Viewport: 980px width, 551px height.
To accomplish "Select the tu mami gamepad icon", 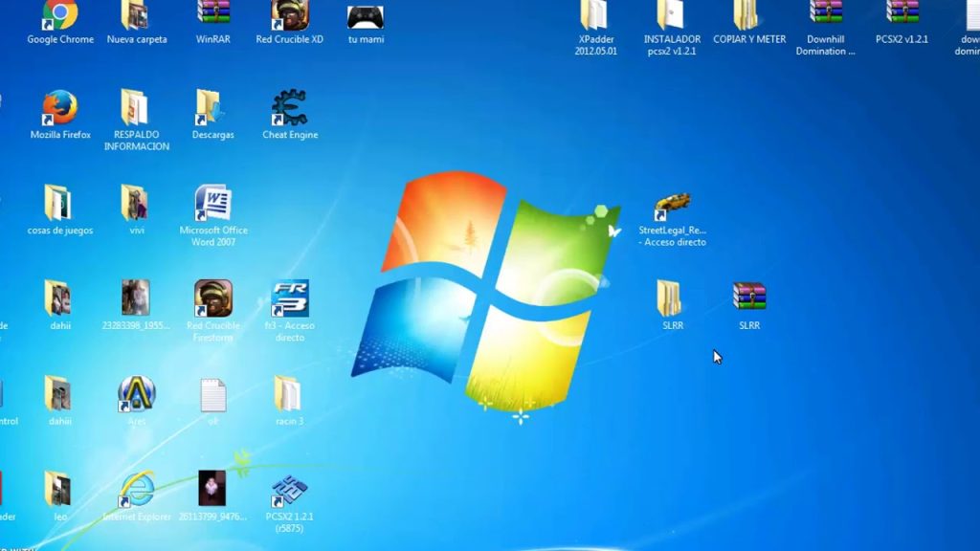I will pyautogui.click(x=366, y=17).
